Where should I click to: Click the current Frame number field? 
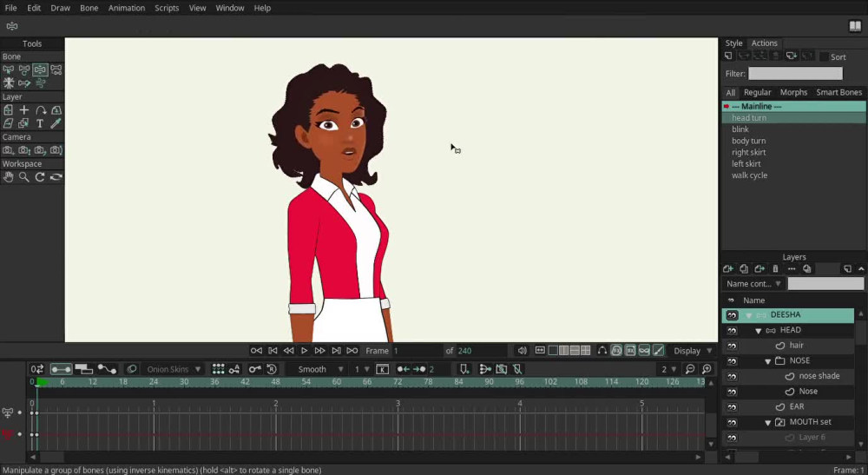click(x=417, y=351)
